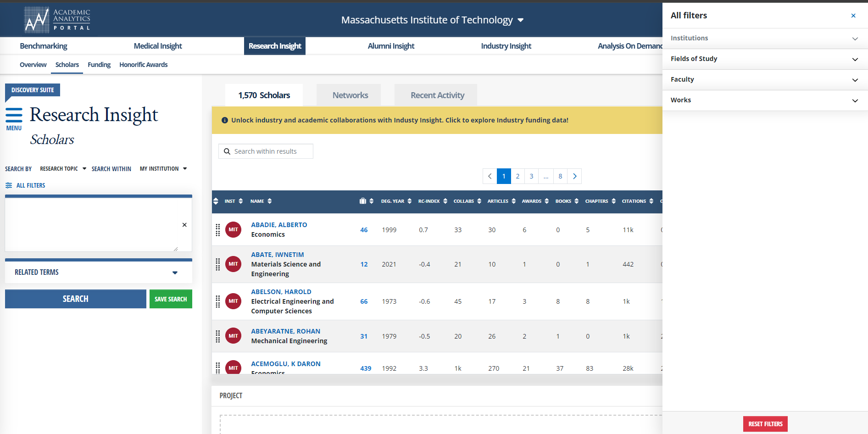Expand the Institutions filter section
The image size is (868, 434).
point(765,39)
